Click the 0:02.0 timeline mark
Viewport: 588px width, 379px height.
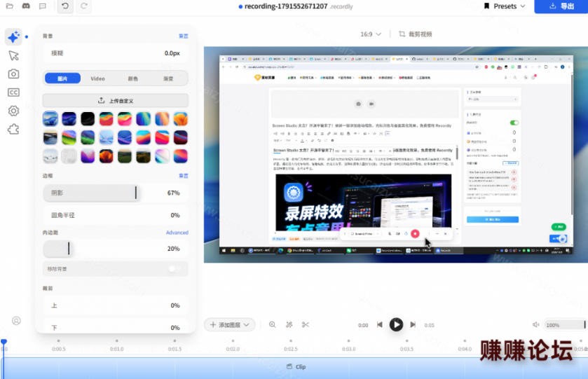[x=233, y=349]
